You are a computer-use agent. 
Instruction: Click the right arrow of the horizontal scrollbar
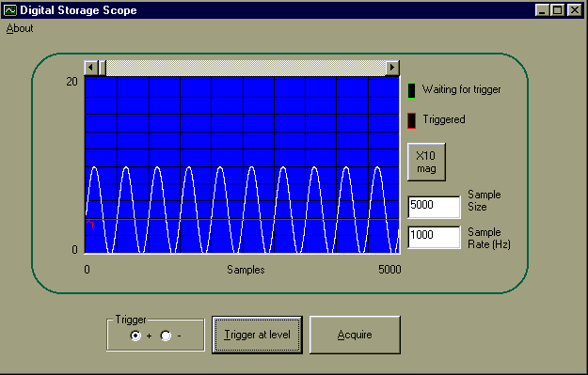point(392,68)
